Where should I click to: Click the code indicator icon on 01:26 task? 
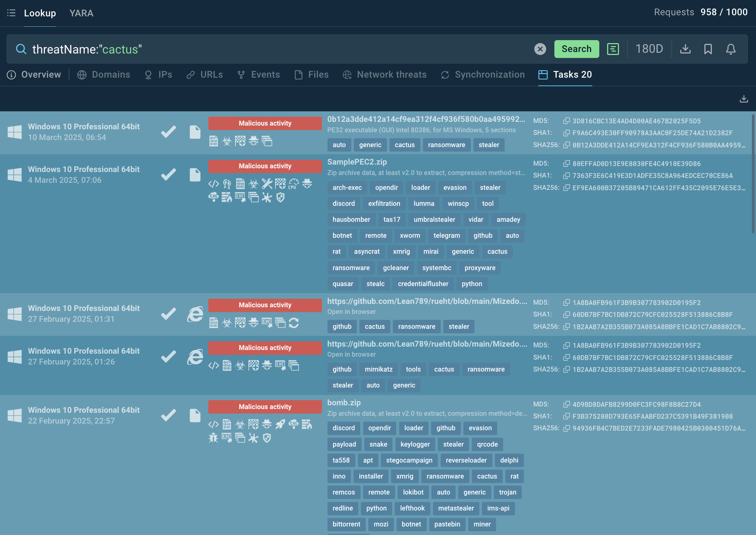(x=214, y=366)
